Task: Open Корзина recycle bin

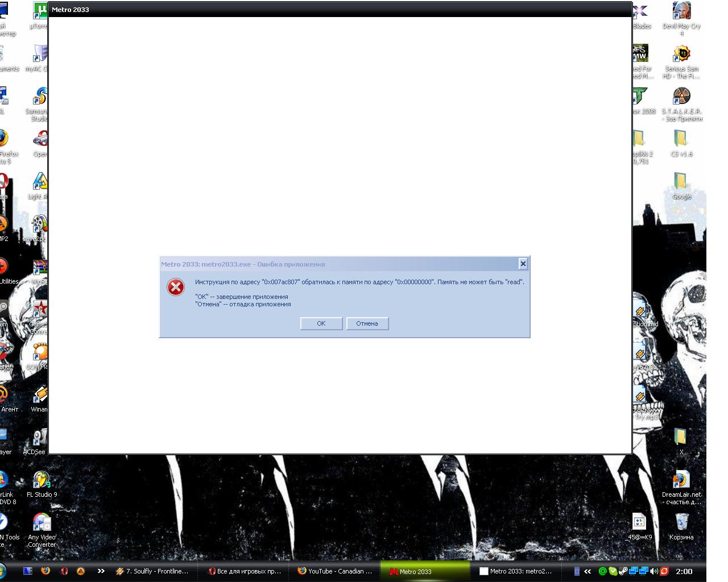Action: point(681,526)
